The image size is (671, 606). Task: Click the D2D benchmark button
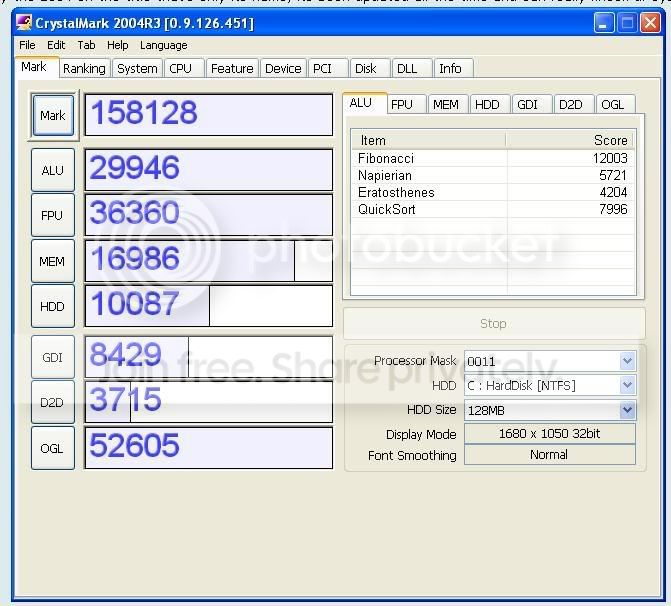[x=53, y=402]
